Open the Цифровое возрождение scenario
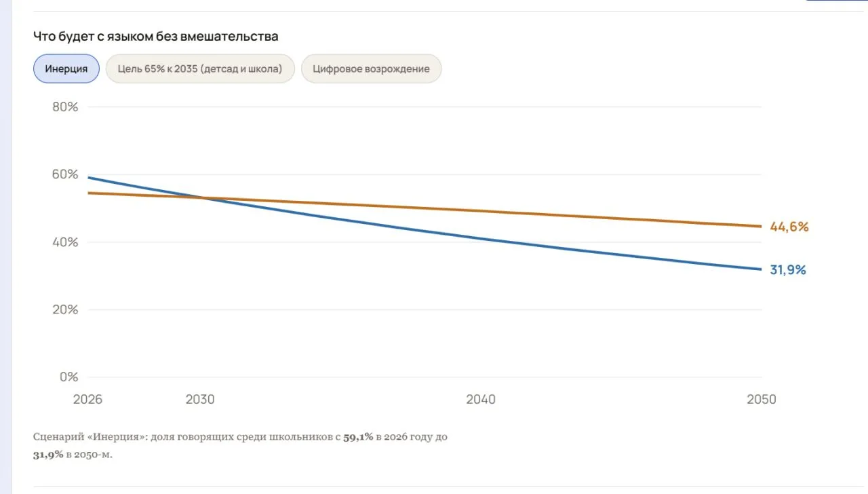 (371, 69)
